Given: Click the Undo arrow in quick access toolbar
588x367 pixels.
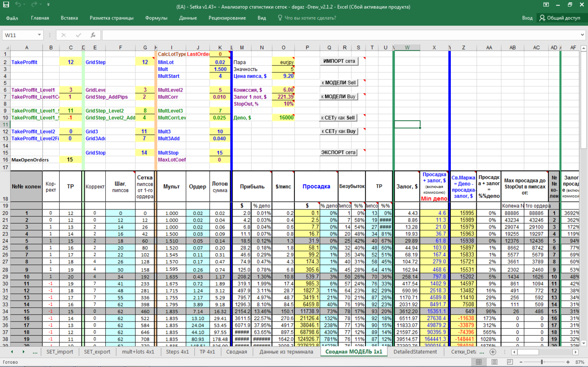Looking at the screenshot, I should coord(18,5).
